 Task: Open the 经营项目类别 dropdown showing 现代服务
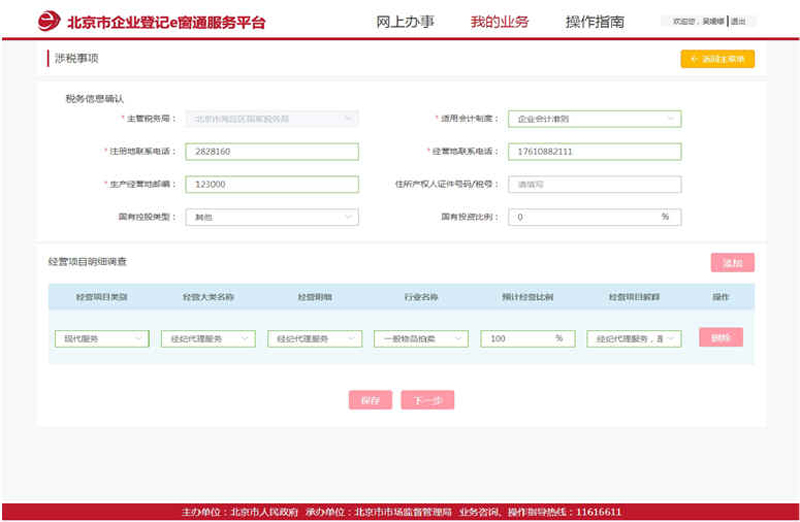(x=101, y=339)
